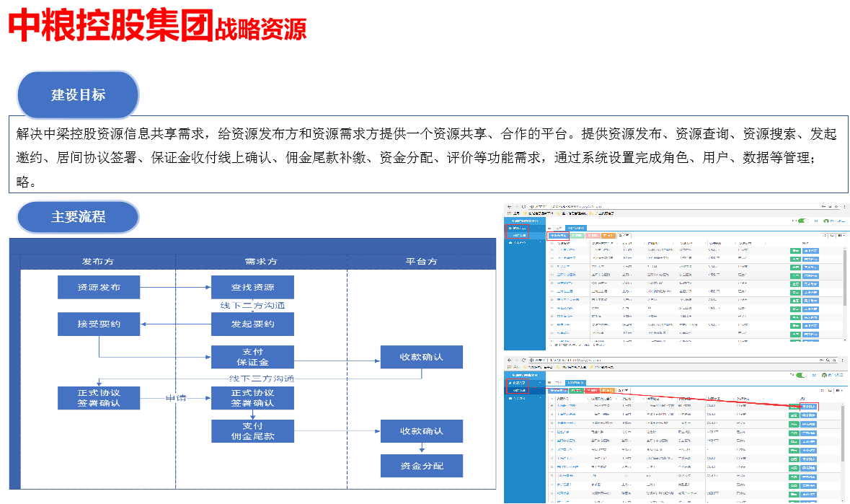Select the inactive home tab in upper screenshot

[x=559, y=228]
